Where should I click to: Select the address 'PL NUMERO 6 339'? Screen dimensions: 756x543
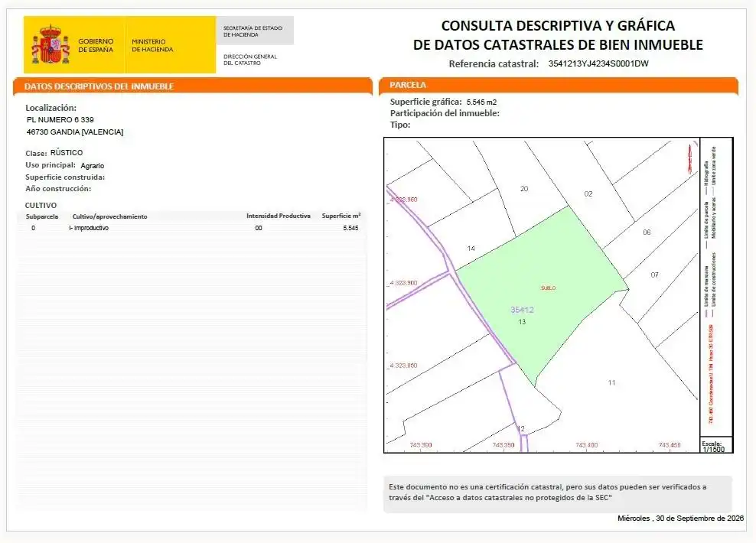pos(60,119)
